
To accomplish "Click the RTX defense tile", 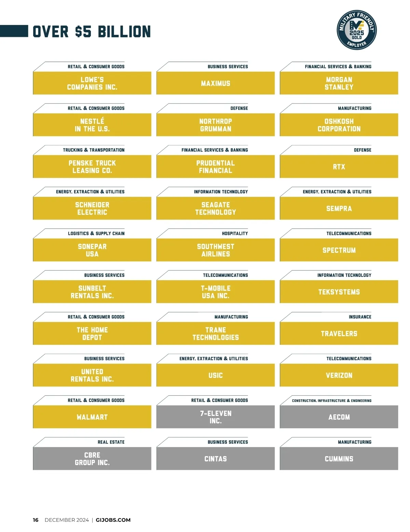I will coord(339,167).
